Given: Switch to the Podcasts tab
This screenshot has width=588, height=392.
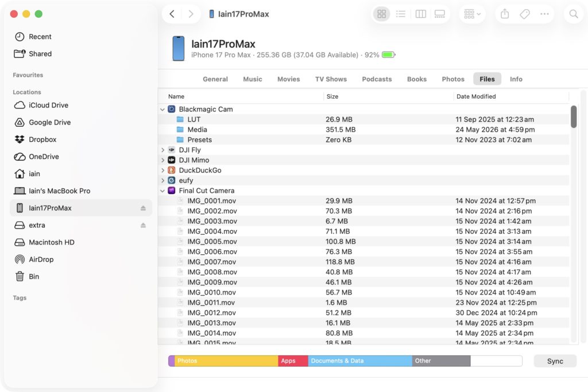Looking at the screenshot, I should click(x=377, y=79).
